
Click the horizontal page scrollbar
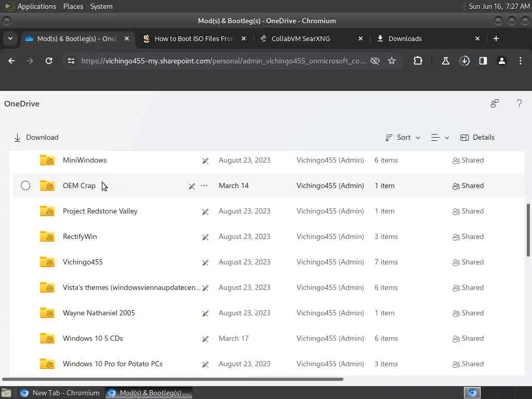[172, 379]
